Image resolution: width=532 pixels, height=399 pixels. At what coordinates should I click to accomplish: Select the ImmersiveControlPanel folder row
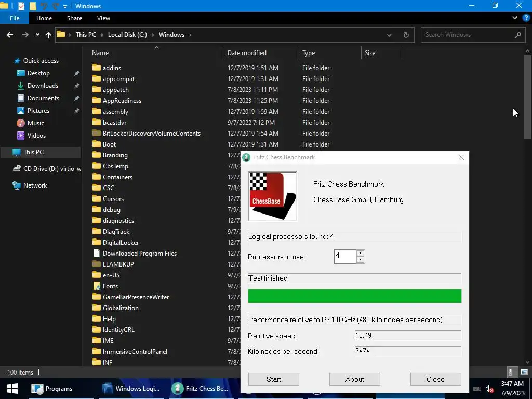pos(166,352)
